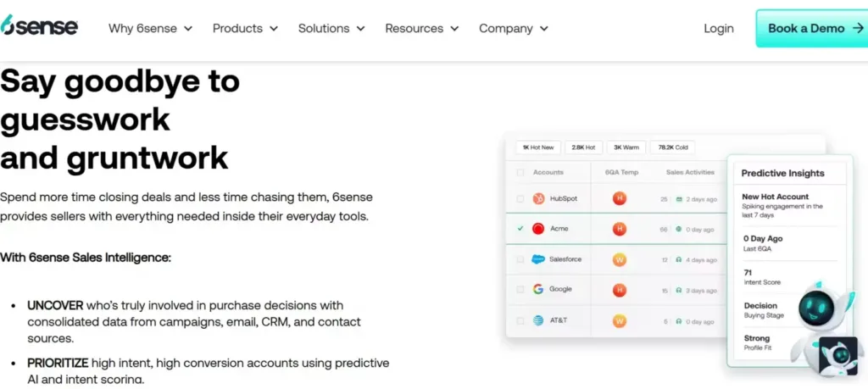Click the Google logo icon
868x389 pixels.
click(x=537, y=289)
